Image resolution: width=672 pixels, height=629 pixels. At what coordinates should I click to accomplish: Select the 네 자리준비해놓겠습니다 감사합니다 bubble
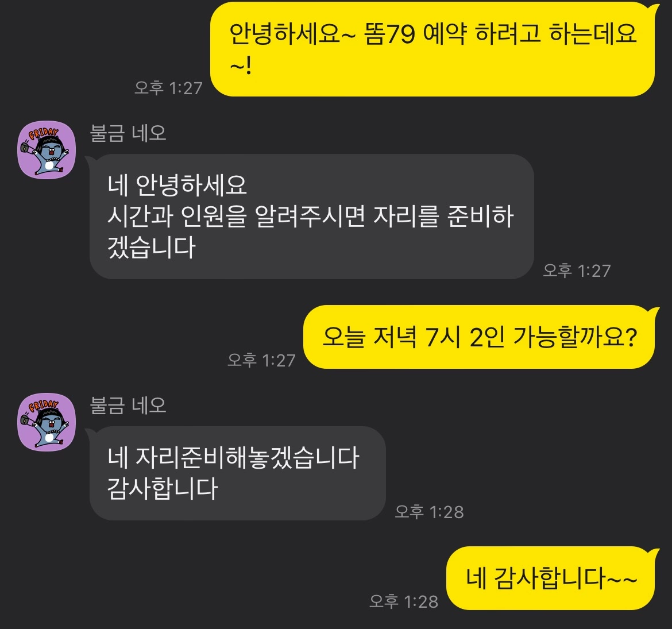pos(237,473)
